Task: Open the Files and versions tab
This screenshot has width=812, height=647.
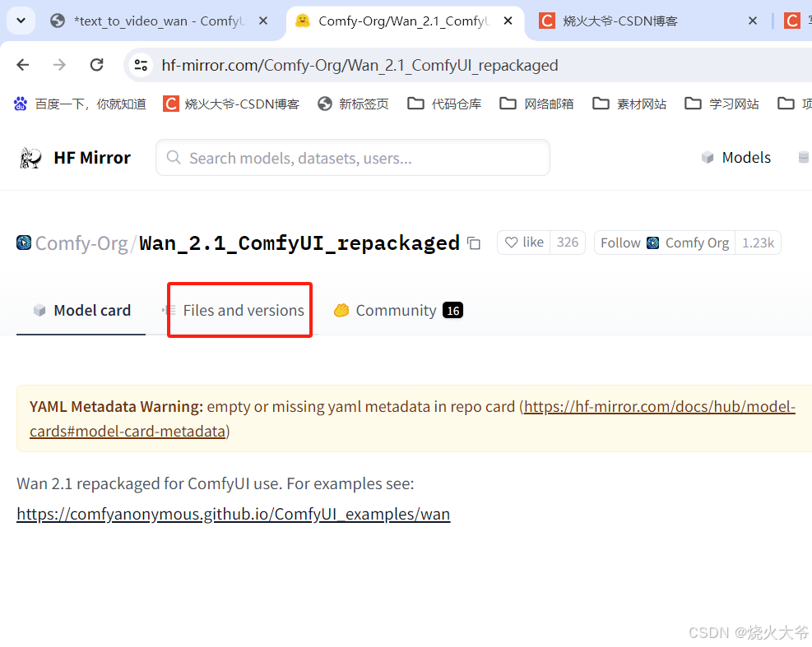Action: coord(239,310)
